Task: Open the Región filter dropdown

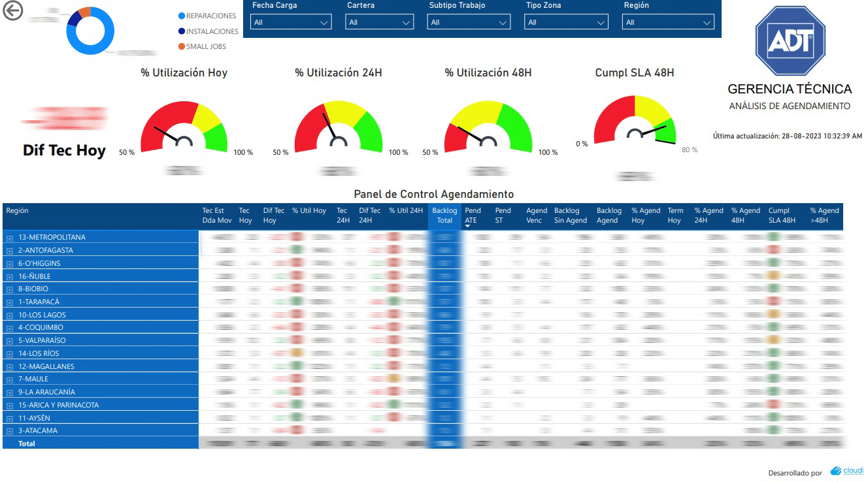Action: (x=668, y=22)
